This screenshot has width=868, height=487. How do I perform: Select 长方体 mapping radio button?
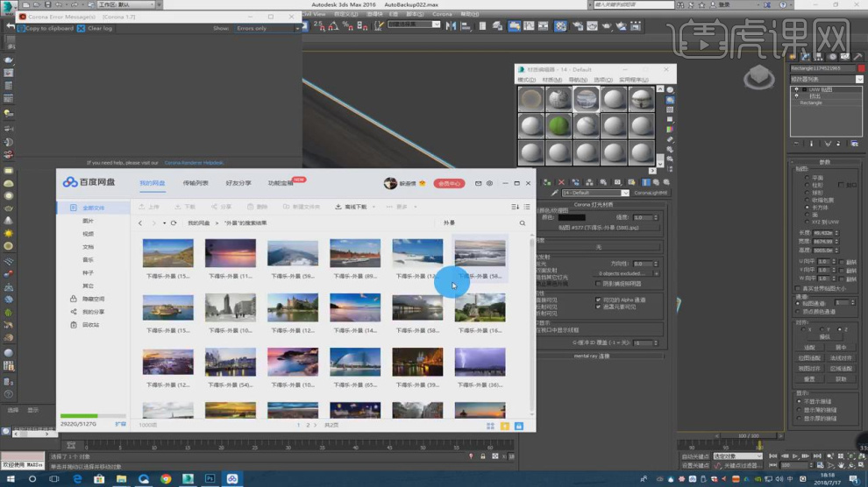tap(808, 208)
